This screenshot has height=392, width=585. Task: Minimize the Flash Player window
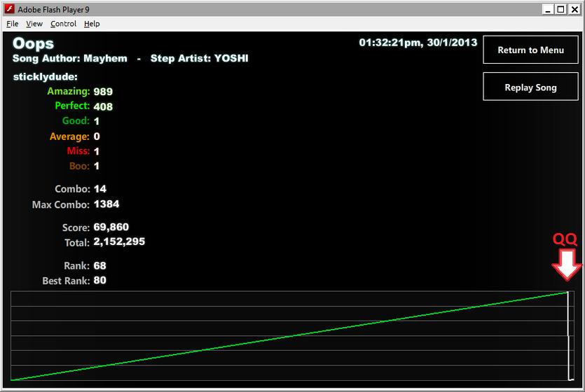coord(547,9)
